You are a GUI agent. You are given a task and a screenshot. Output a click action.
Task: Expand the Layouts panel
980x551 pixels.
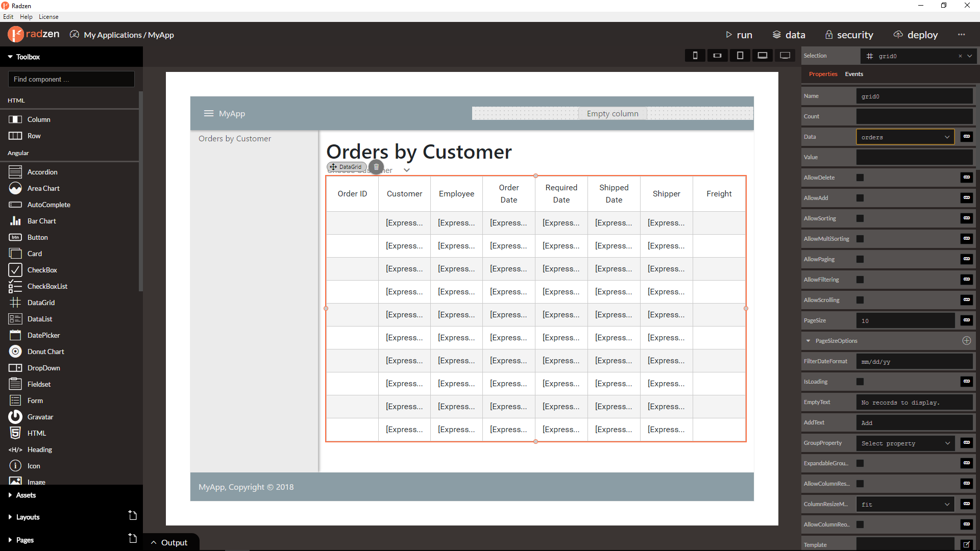point(24,517)
